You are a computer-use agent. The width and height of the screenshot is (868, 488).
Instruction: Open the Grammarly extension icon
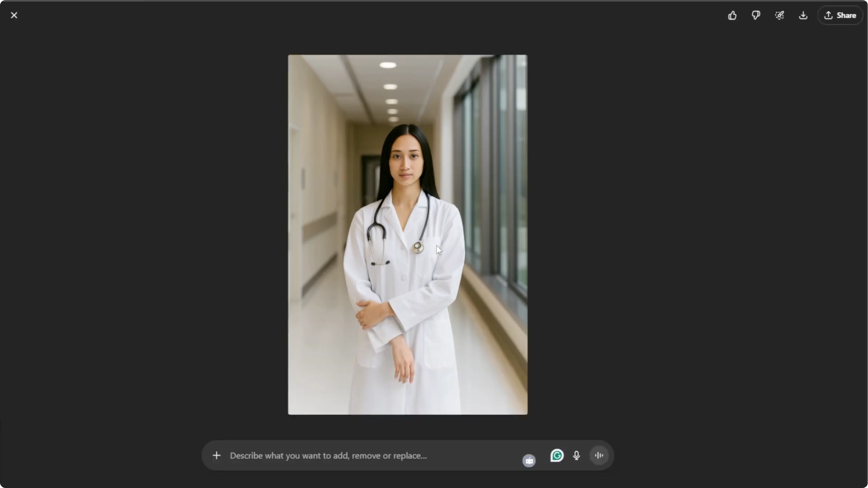click(x=557, y=455)
